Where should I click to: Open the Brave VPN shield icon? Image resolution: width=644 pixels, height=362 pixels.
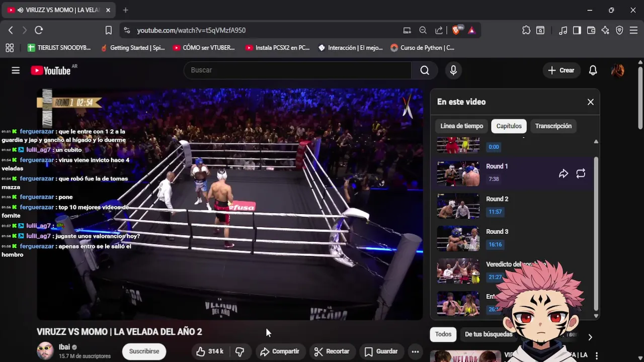click(619, 30)
